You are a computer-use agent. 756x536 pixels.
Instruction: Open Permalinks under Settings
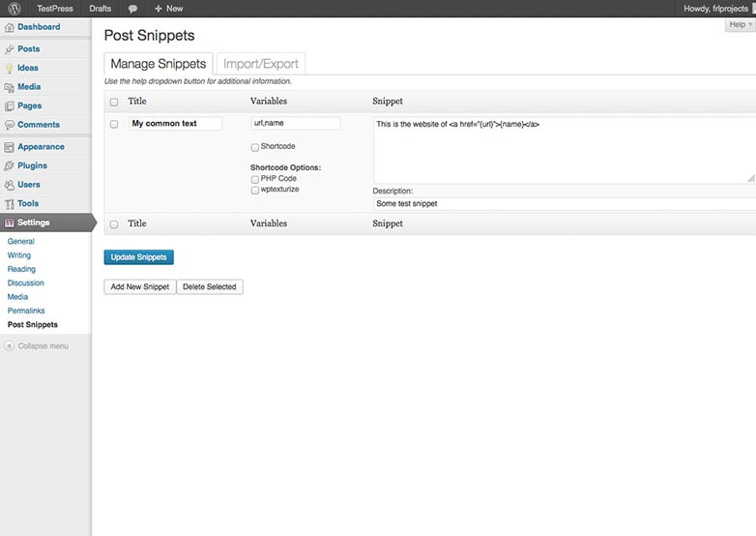tap(26, 311)
